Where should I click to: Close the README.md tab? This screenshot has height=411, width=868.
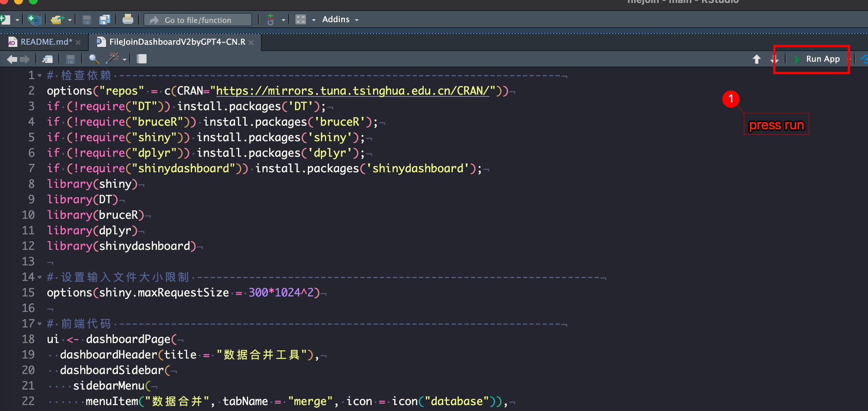[x=78, y=43]
